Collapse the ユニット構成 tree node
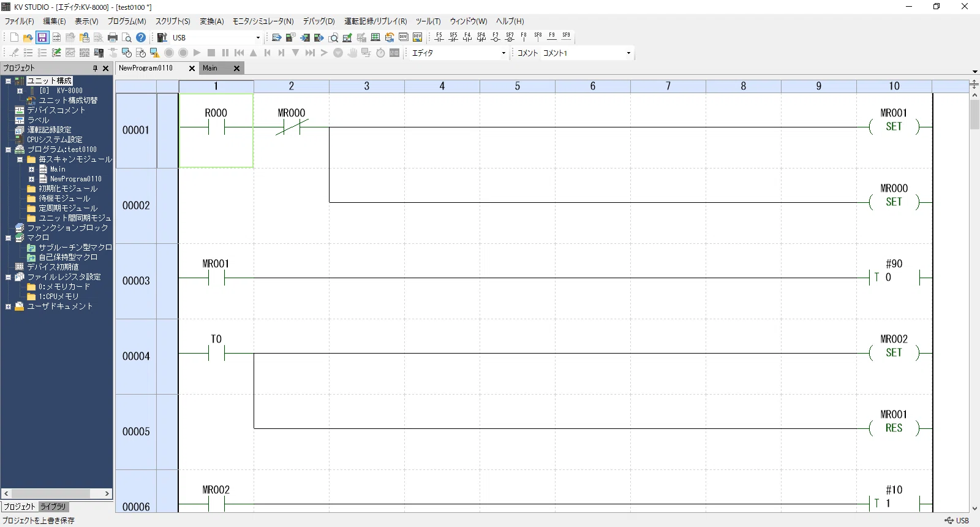The image size is (980, 527). pos(8,81)
